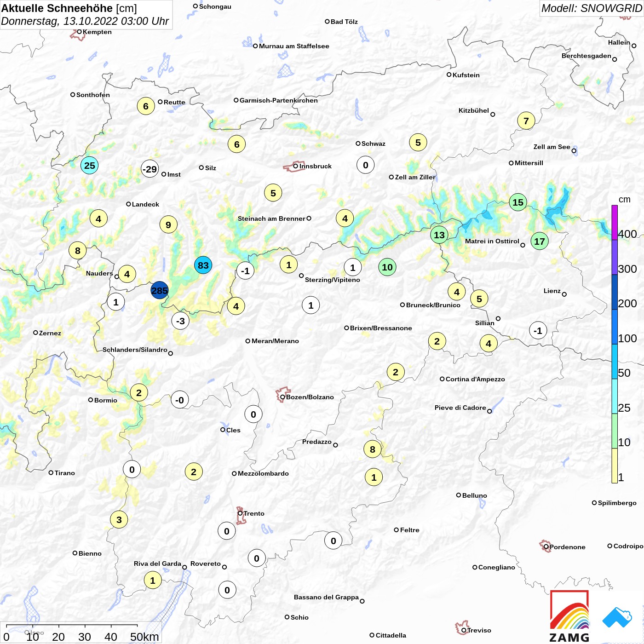Image resolution: width=644 pixels, height=644 pixels.
Task: Click the 50km scale bar label
Action: coord(144,637)
